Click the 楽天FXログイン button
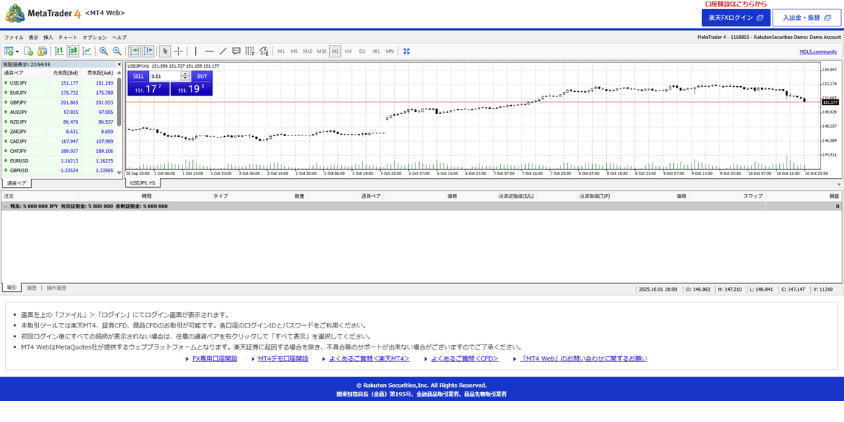 [x=735, y=18]
